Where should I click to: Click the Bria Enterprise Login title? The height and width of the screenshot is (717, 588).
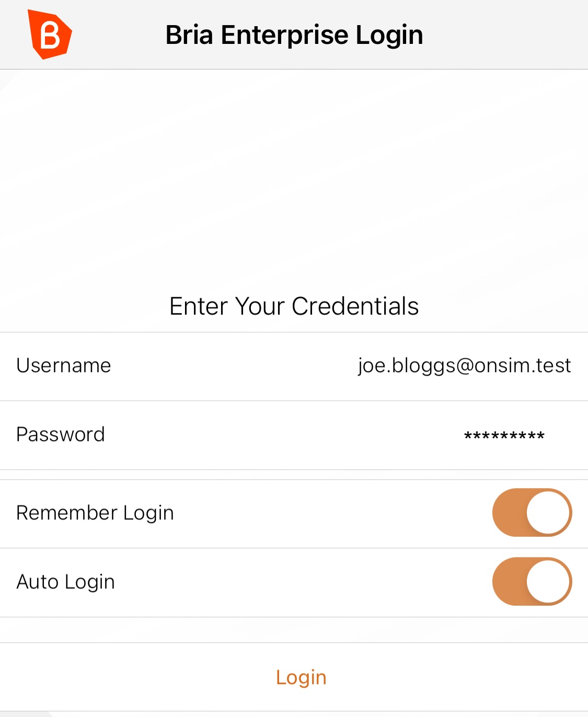pos(294,35)
